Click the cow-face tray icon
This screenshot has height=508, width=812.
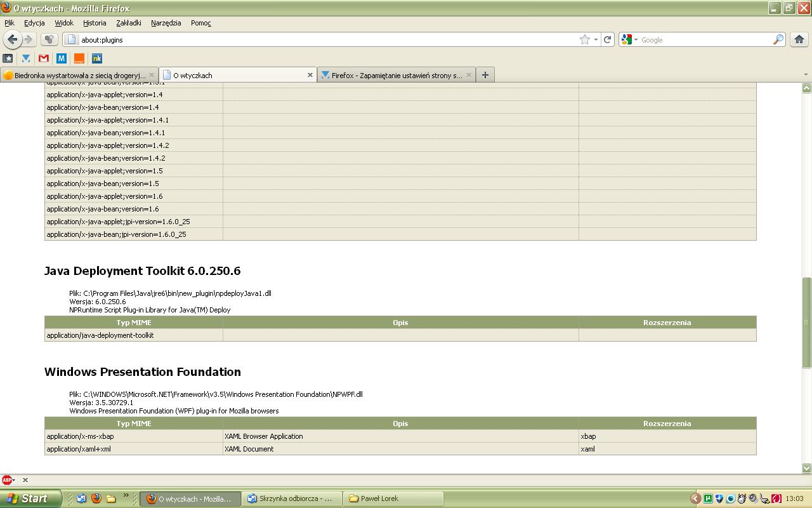(742, 498)
